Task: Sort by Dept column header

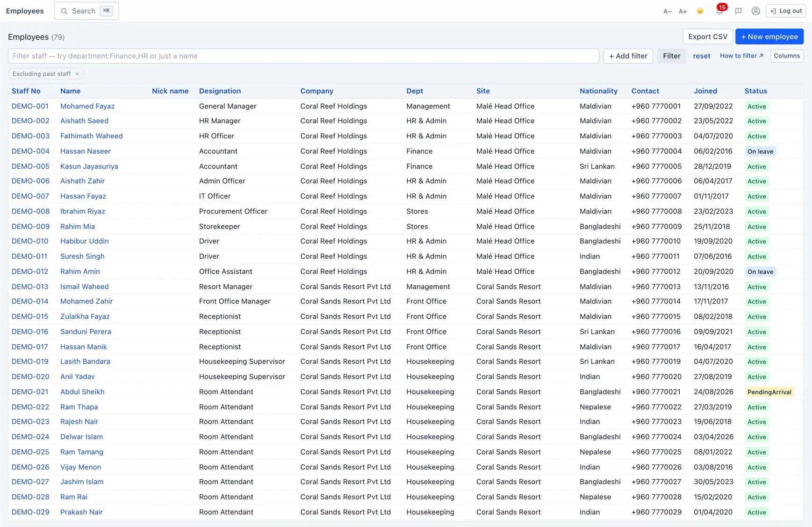Action: pos(415,91)
